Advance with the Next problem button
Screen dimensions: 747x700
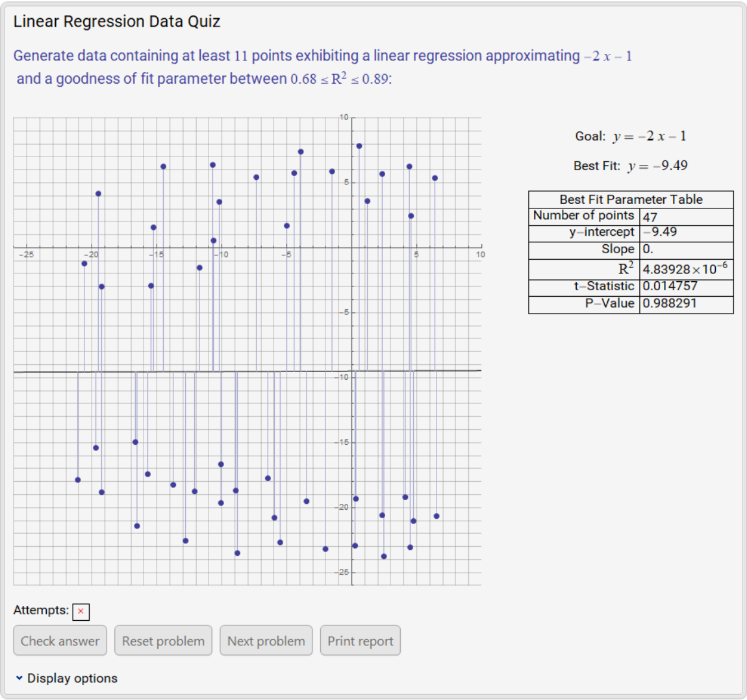266,640
